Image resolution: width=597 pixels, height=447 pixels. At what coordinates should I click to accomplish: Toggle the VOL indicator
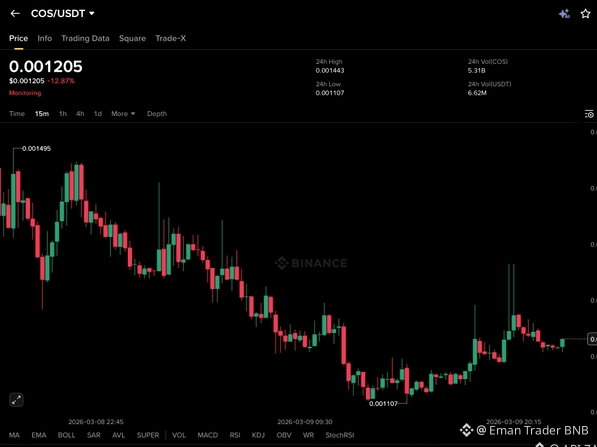pos(179,435)
